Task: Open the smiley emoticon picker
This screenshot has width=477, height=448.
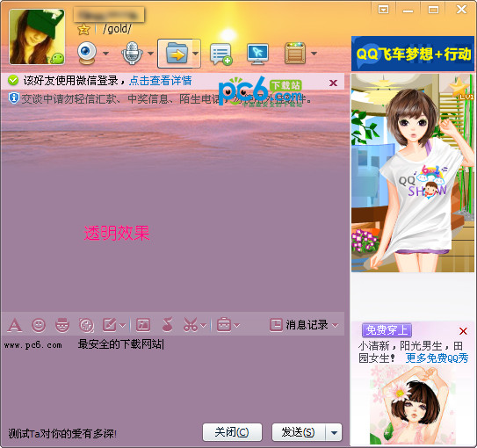Action: click(x=39, y=325)
